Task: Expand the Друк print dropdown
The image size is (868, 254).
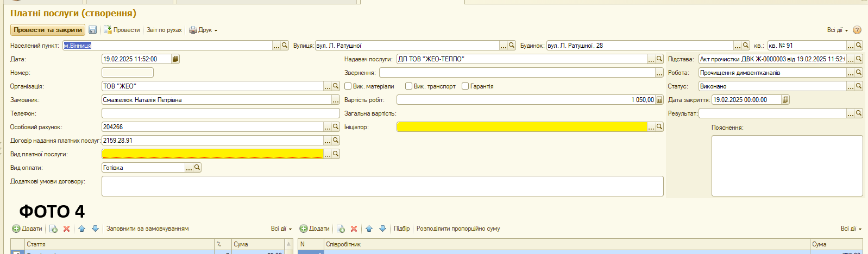Action: click(x=203, y=30)
